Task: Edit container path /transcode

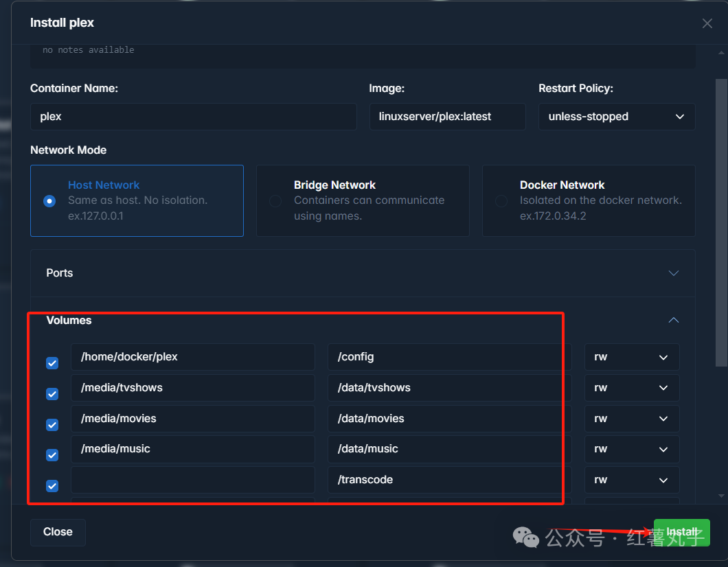Action: [449, 480]
